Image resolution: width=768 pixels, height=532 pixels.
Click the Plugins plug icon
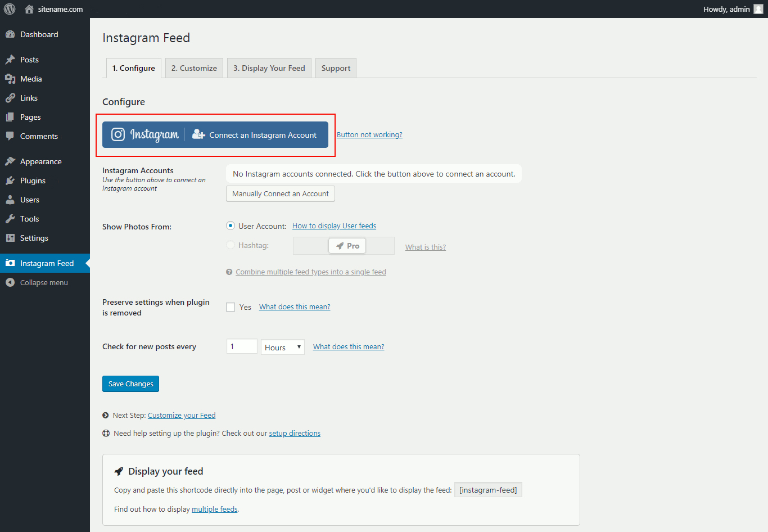pos(10,181)
